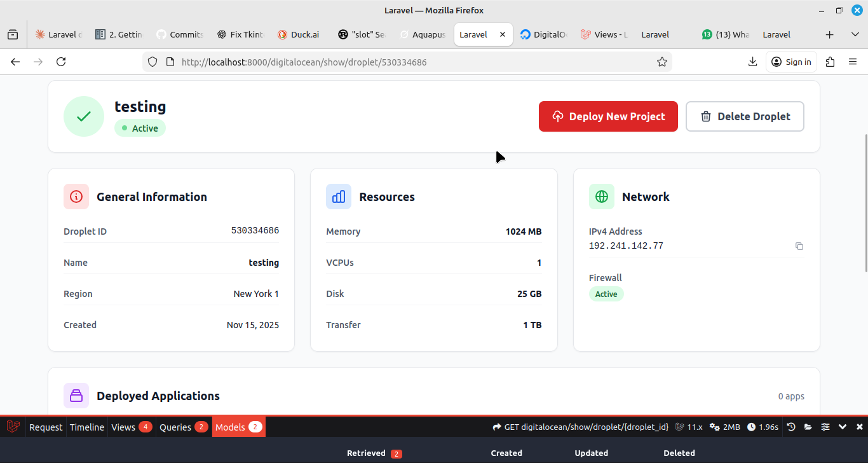
Task: Click the Network globe icon
Action: [x=602, y=197]
